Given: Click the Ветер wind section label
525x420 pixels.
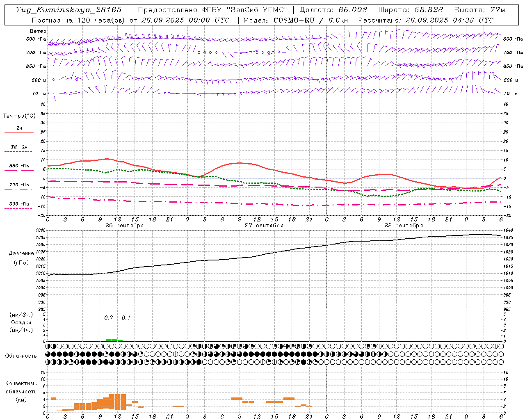Looking at the screenshot, I should coord(38,31).
